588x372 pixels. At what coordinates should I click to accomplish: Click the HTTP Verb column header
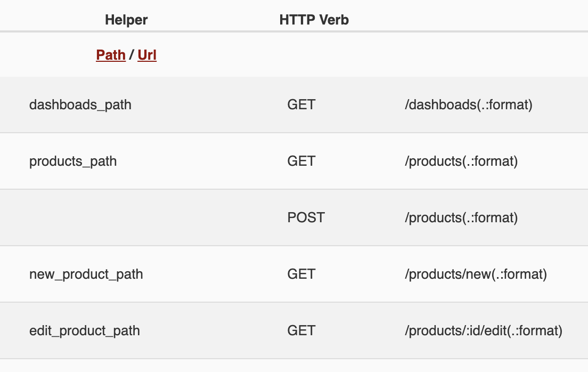pyautogui.click(x=314, y=20)
